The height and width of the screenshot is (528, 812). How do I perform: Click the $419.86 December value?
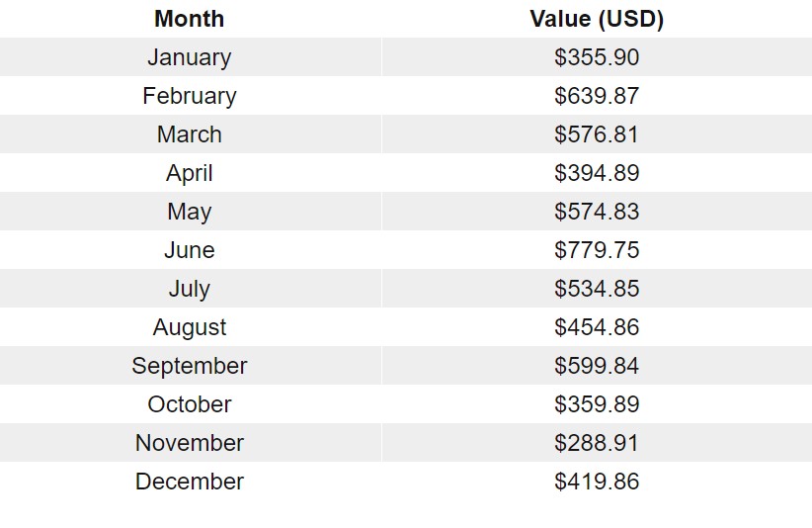tap(597, 482)
